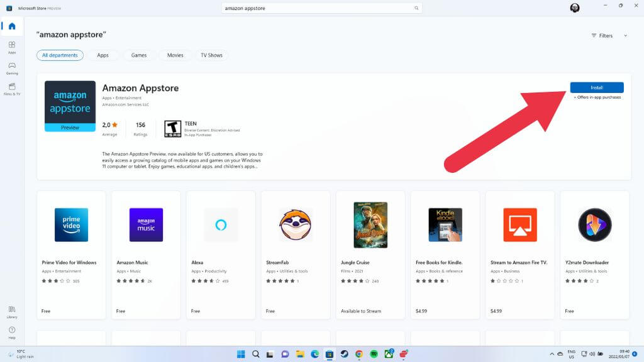This screenshot has height=362, width=644.
Task: Click the Free Books for Kindle title
Action: click(439, 263)
